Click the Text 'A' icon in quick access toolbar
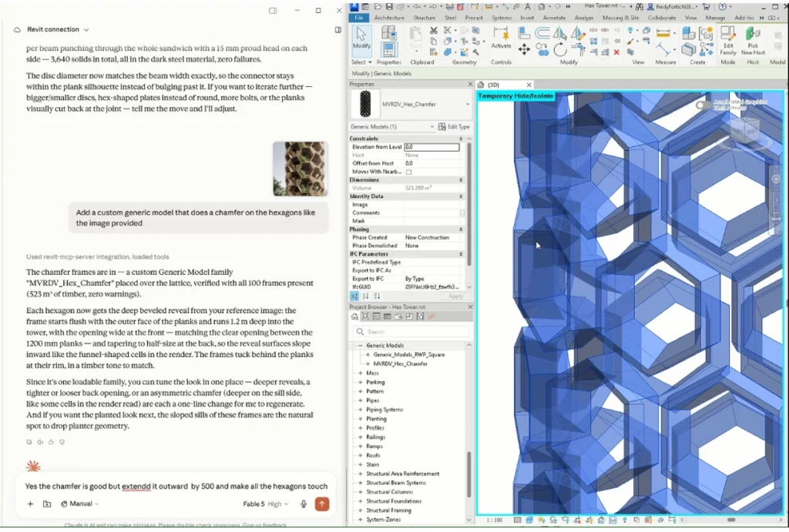This screenshot has width=789, height=532. pyautogui.click(x=527, y=6)
